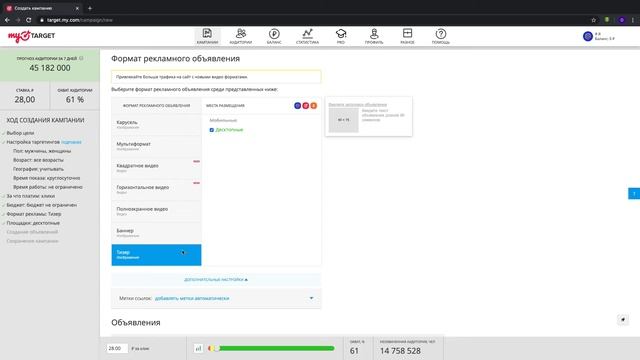Click добавлять метки автоматически link

coord(192,298)
